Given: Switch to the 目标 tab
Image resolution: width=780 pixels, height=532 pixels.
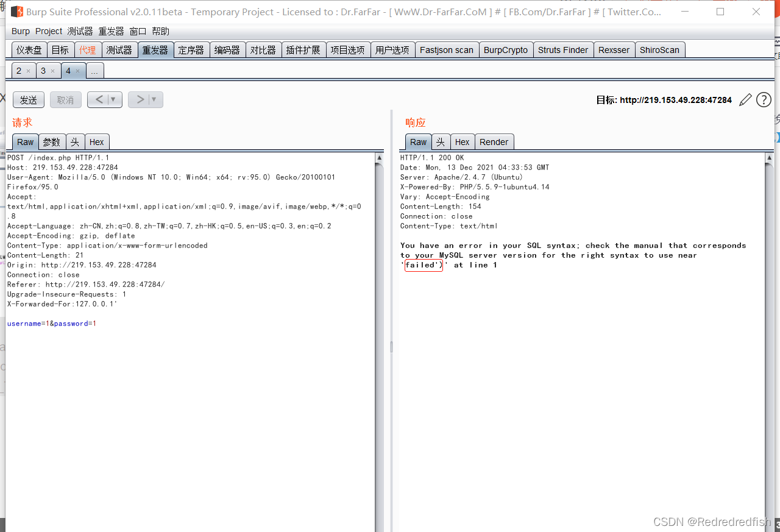Looking at the screenshot, I should coord(60,50).
